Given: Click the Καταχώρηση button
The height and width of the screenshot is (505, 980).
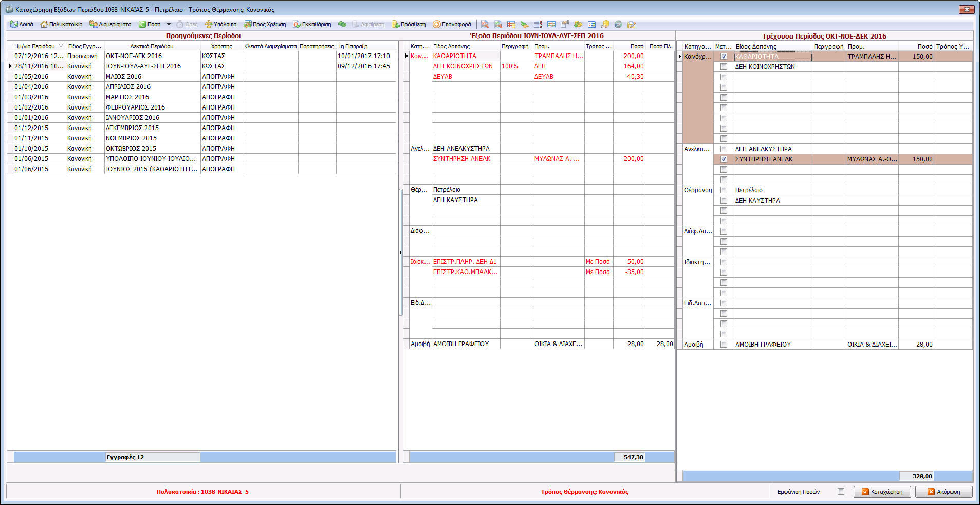Looking at the screenshot, I should (x=882, y=492).
